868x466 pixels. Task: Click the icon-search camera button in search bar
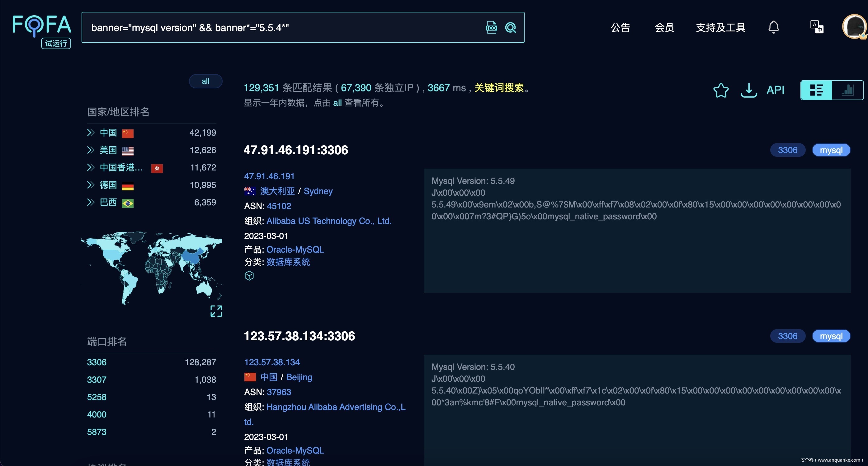(491, 28)
